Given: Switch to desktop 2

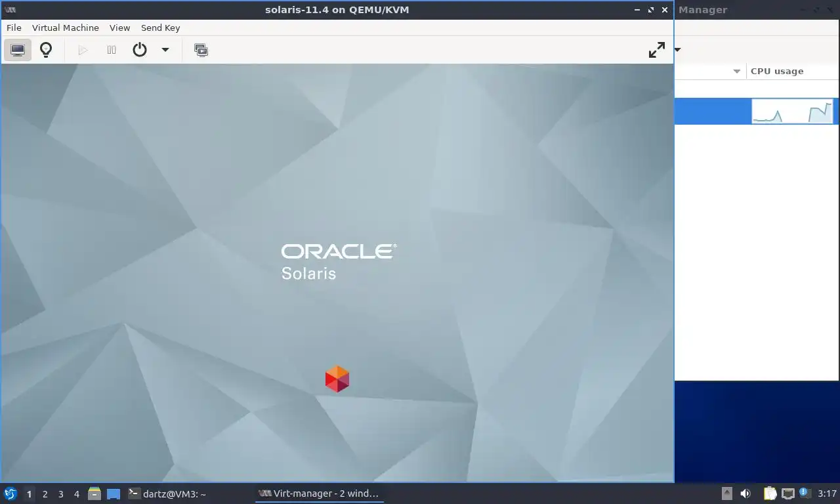Looking at the screenshot, I should pyautogui.click(x=45, y=494).
